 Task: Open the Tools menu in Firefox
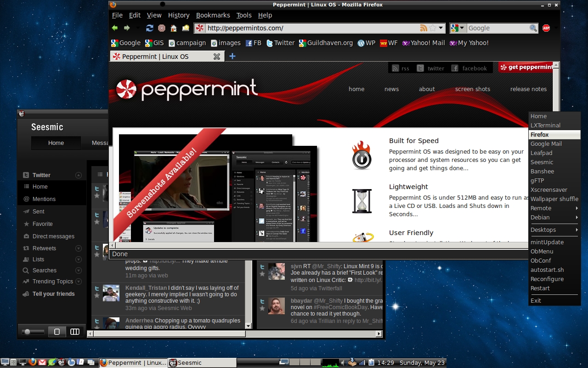point(244,15)
